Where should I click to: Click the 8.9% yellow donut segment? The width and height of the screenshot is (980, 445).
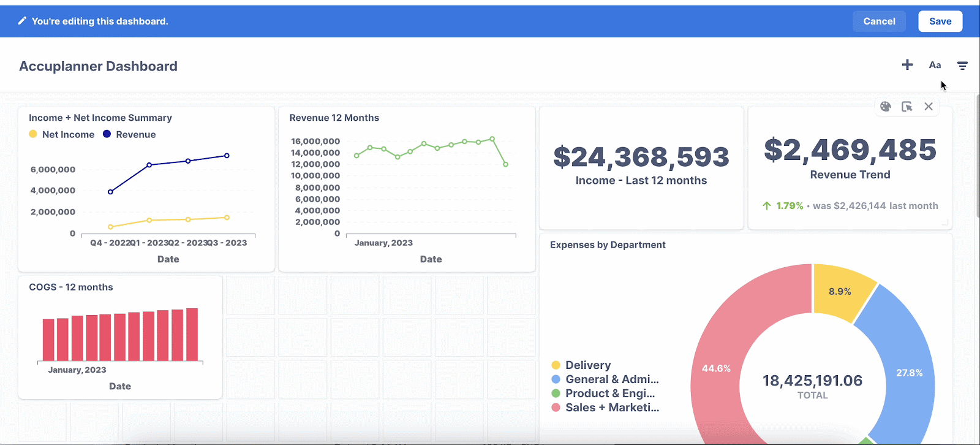coord(840,292)
